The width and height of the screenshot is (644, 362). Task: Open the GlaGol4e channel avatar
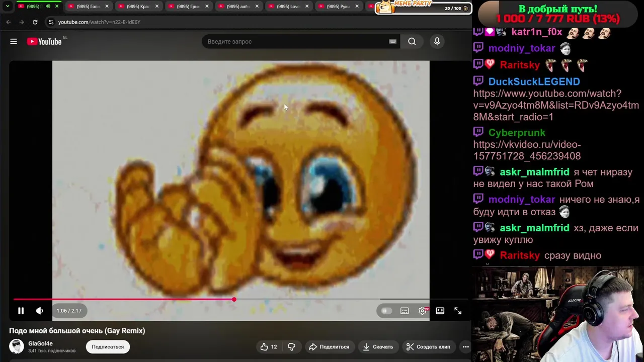(x=17, y=346)
